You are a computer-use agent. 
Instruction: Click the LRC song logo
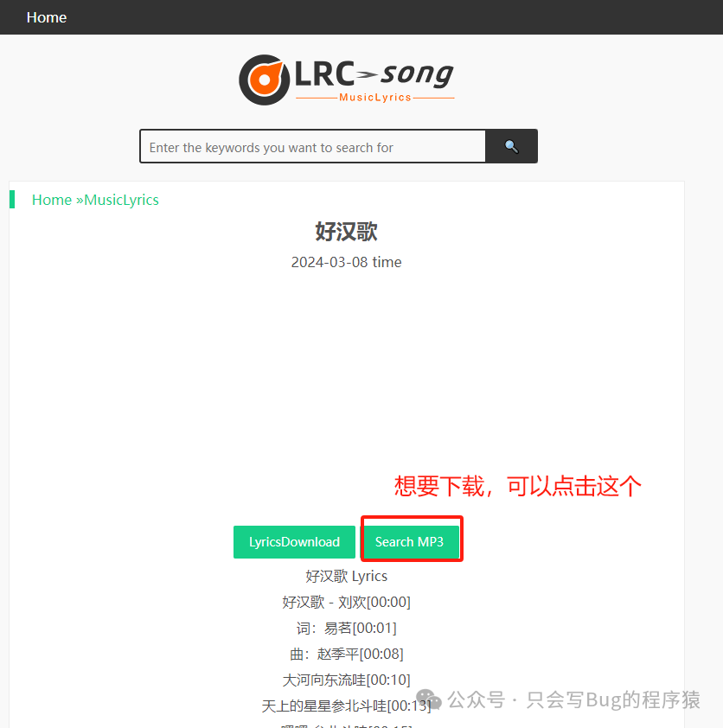point(346,79)
